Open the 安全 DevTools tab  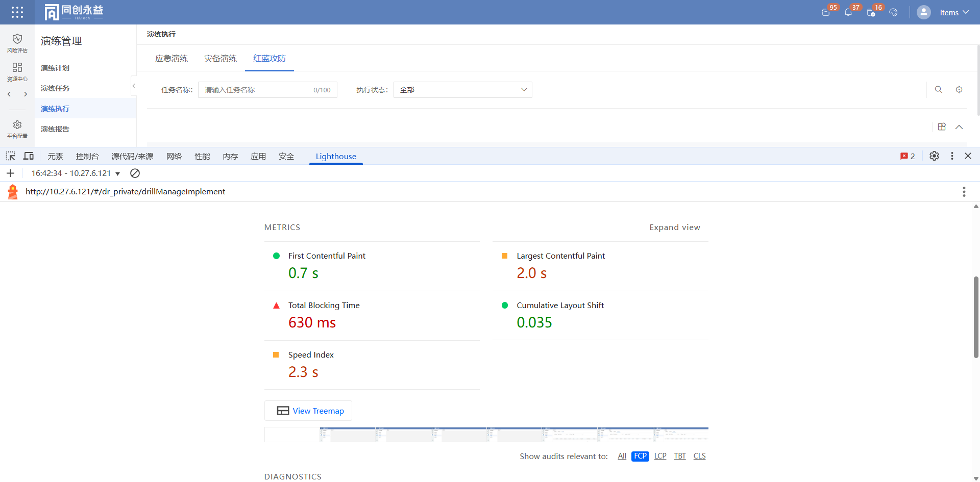286,157
